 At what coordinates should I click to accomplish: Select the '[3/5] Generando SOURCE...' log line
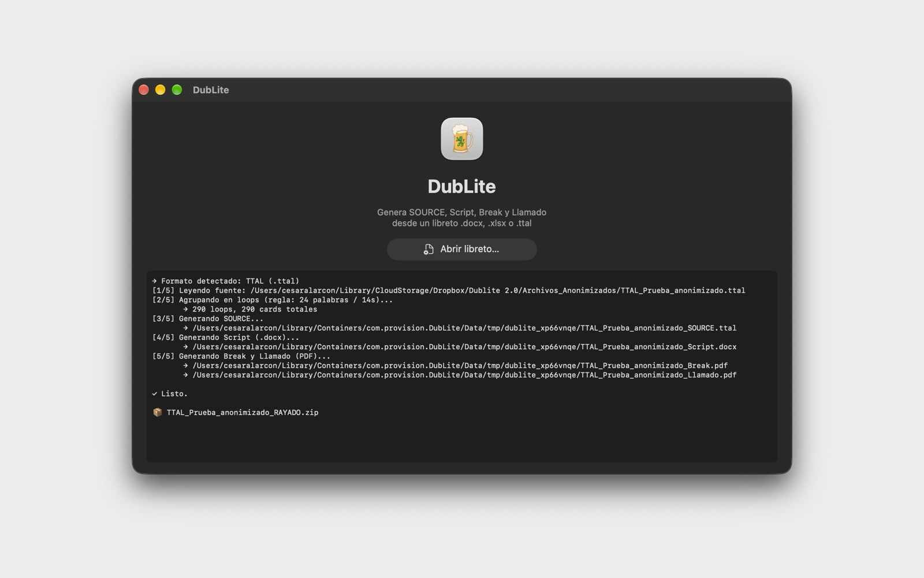point(208,318)
